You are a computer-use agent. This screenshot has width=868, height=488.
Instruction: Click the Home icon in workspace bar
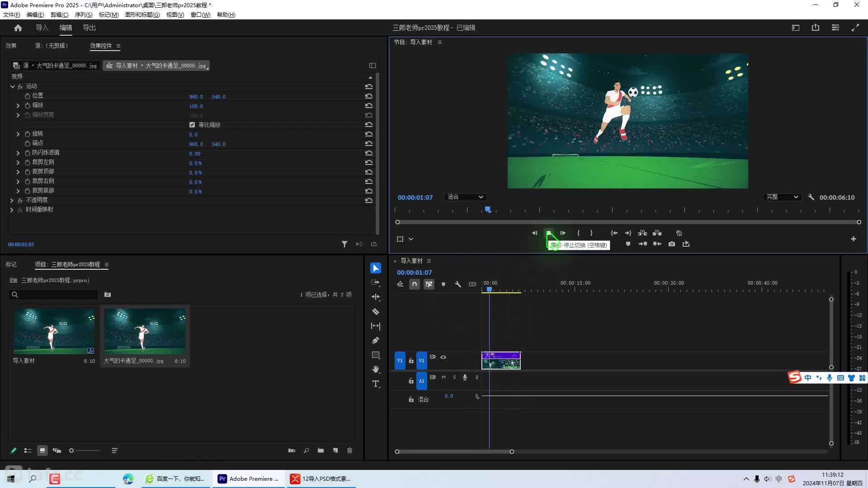(18, 28)
